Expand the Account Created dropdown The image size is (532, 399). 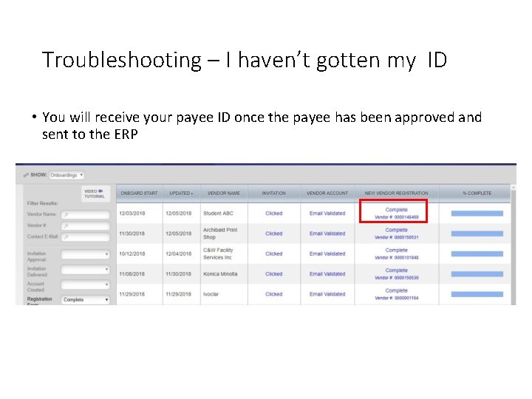pos(86,284)
